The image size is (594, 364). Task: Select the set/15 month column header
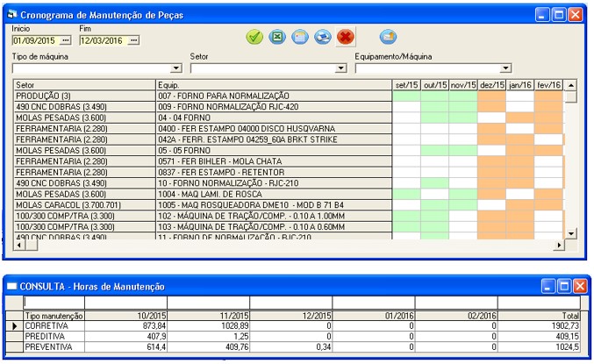tap(406, 85)
